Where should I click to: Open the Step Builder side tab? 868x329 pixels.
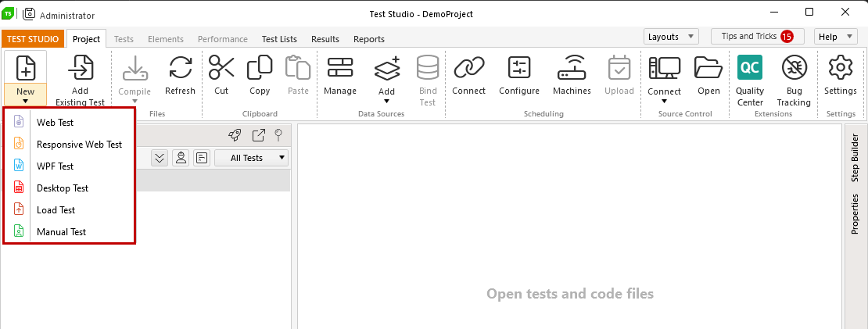tap(855, 158)
